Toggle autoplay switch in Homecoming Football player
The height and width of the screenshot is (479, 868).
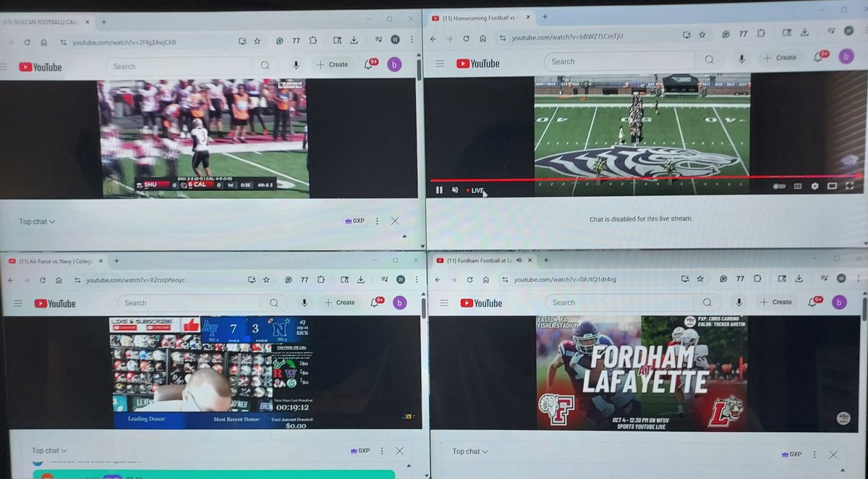pos(779,186)
